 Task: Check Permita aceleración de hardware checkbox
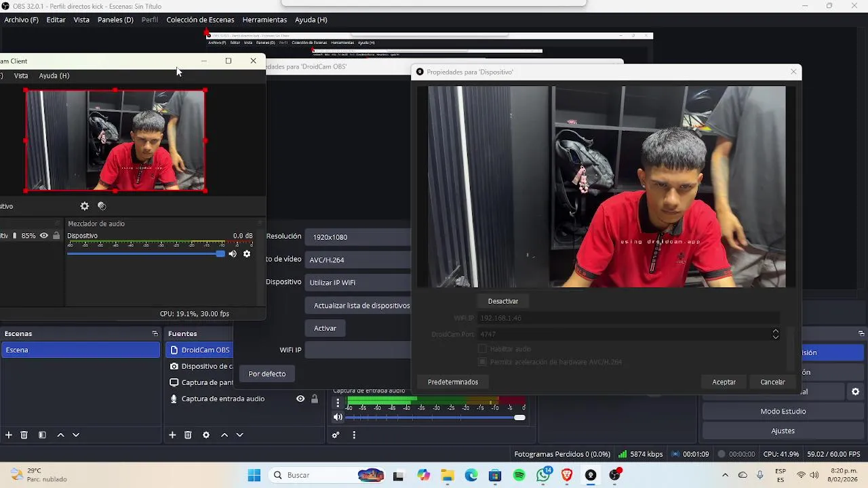pyautogui.click(x=483, y=362)
